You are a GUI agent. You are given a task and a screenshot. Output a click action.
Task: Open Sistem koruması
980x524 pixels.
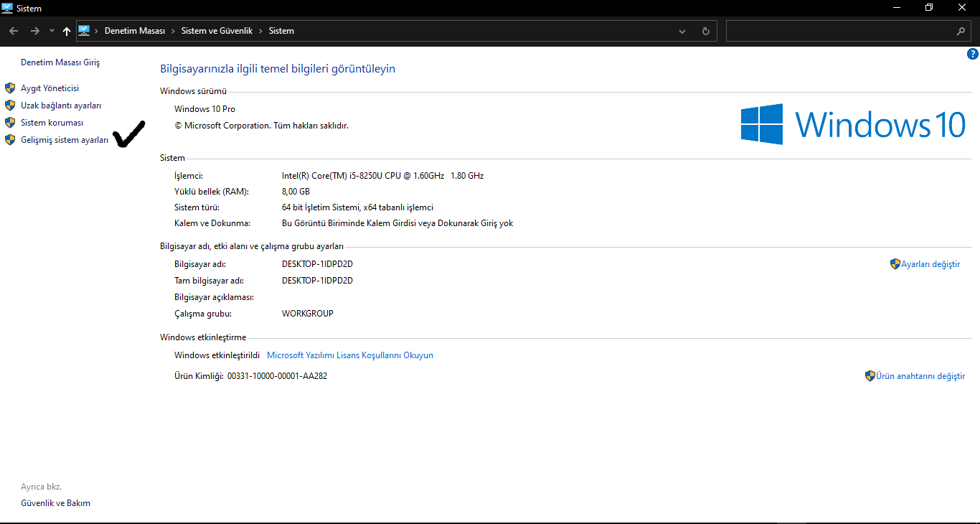point(52,123)
